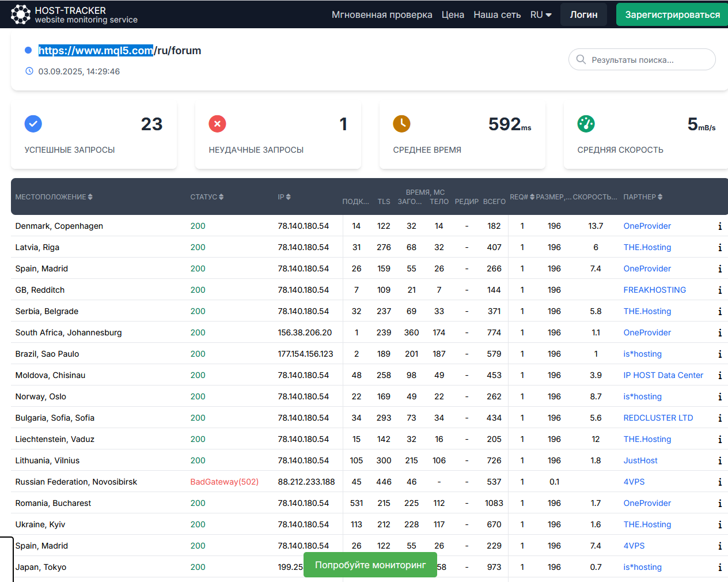Open info icon for Brazil, Sao Paulo row
The height and width of the screenshot is (582, 728).
click(x=720, y=354)
